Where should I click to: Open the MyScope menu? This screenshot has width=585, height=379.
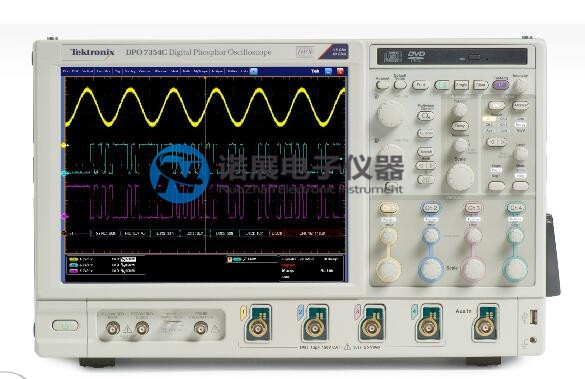pos(201,71)
